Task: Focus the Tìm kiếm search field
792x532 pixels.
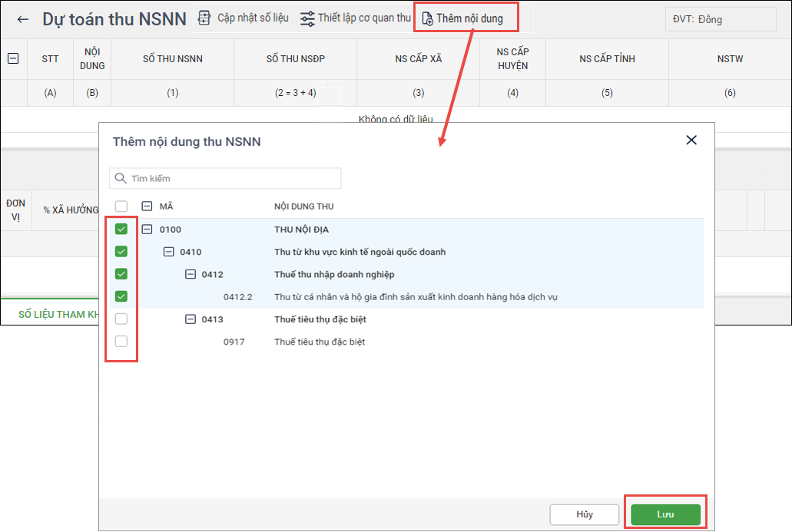Action: [230, 178]
